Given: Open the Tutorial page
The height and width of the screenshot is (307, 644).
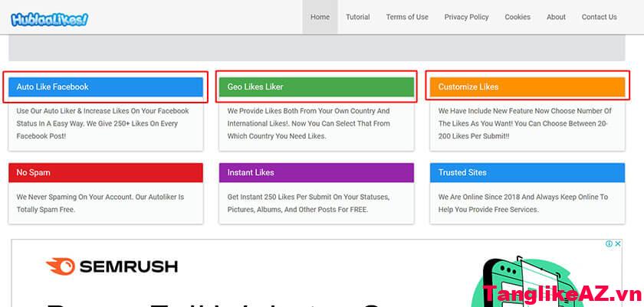Looking at the screenshot, I should pyautogui.click(x=357, y=17).
